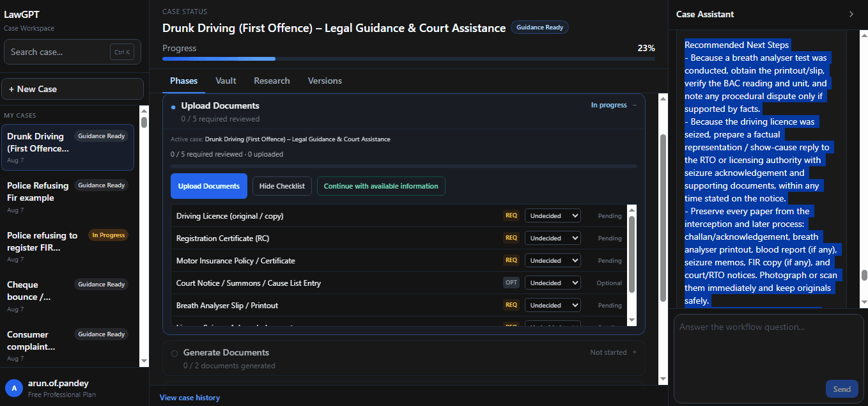Screen dimensions: 868x406
Task: Click Driving Licence (original / copy) row
Action: [399, 215]
